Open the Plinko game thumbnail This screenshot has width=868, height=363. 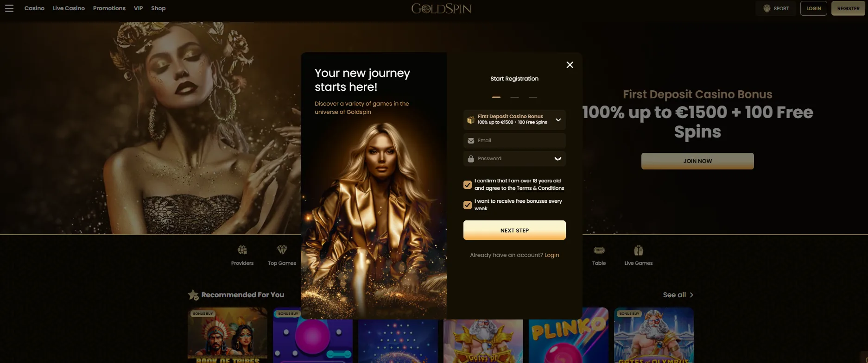[569, 335]
